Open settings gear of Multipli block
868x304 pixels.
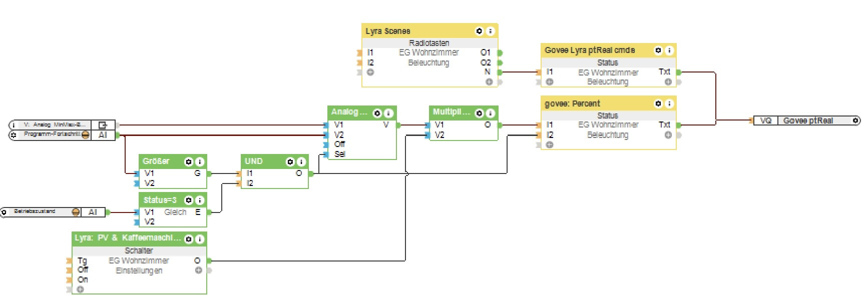pyautogui.click(x=479, y=113)
